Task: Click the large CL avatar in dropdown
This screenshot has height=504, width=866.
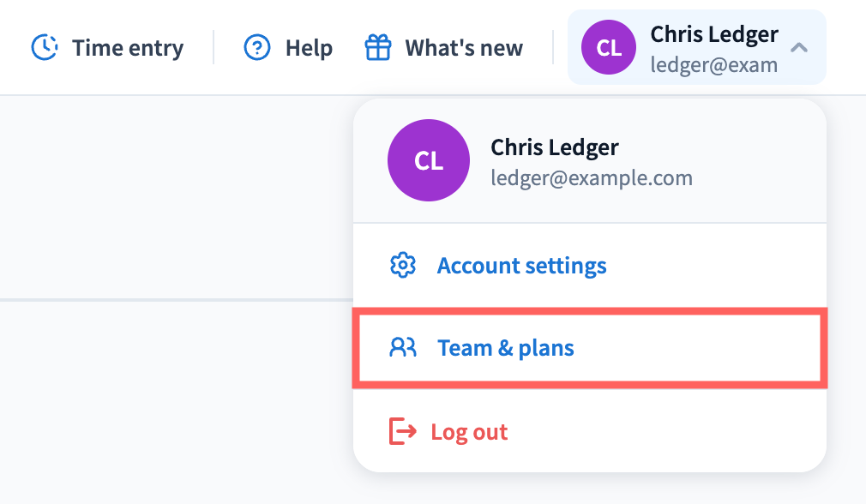Action: tap(429, 161)
